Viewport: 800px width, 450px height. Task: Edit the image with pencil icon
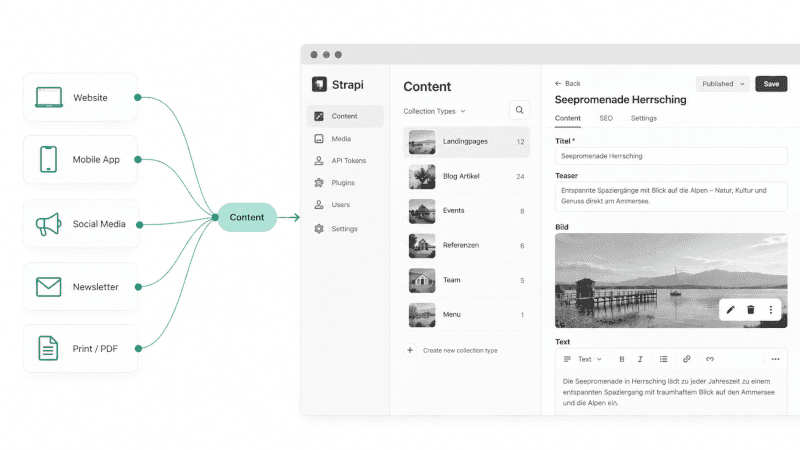731,310
